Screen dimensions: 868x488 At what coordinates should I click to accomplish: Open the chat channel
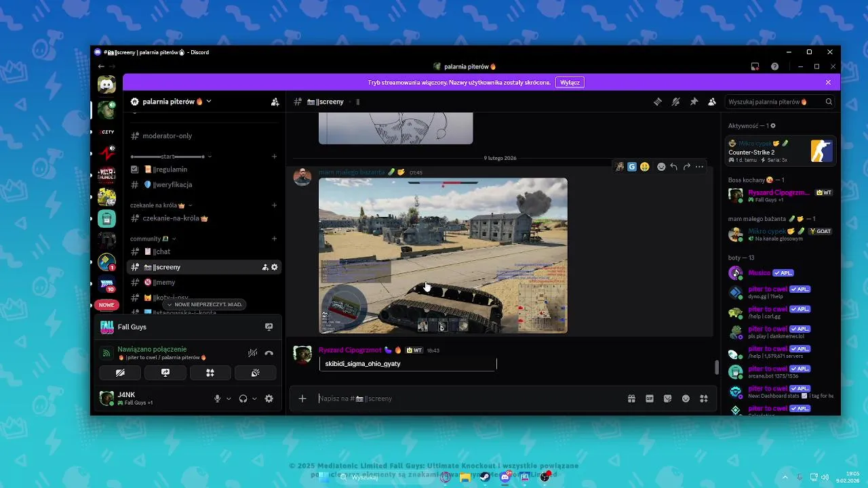[x=203, y=251]
